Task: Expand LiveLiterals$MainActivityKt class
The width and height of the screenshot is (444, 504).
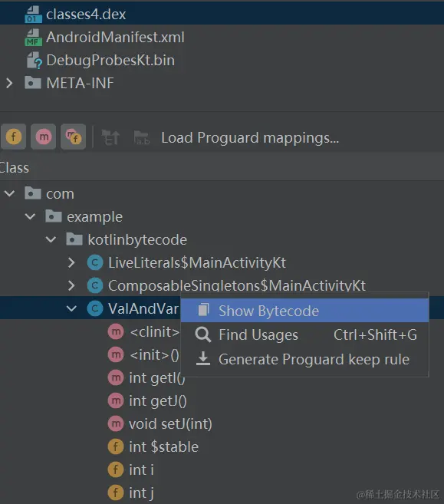Action: click(x=71, y=262)
